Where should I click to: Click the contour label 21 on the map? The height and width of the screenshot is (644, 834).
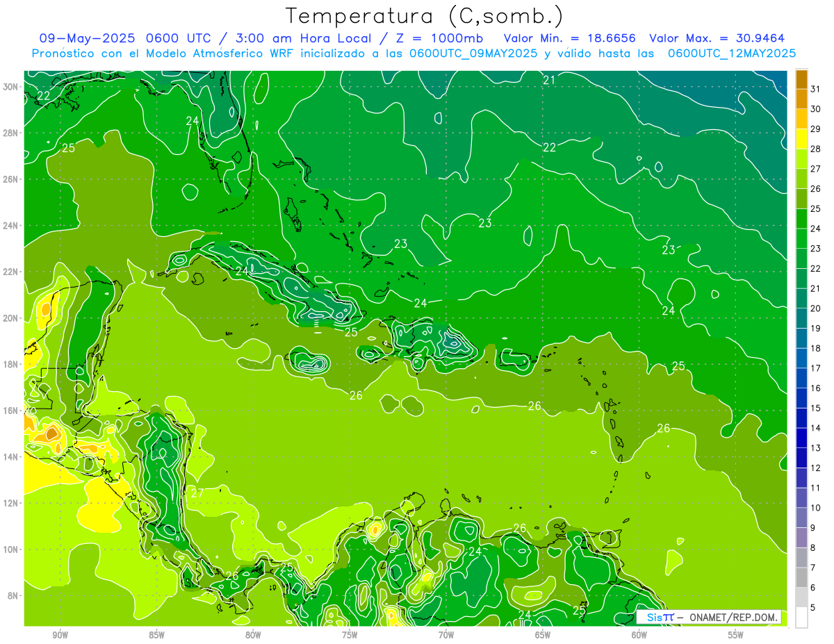click(x=549, y=80)
